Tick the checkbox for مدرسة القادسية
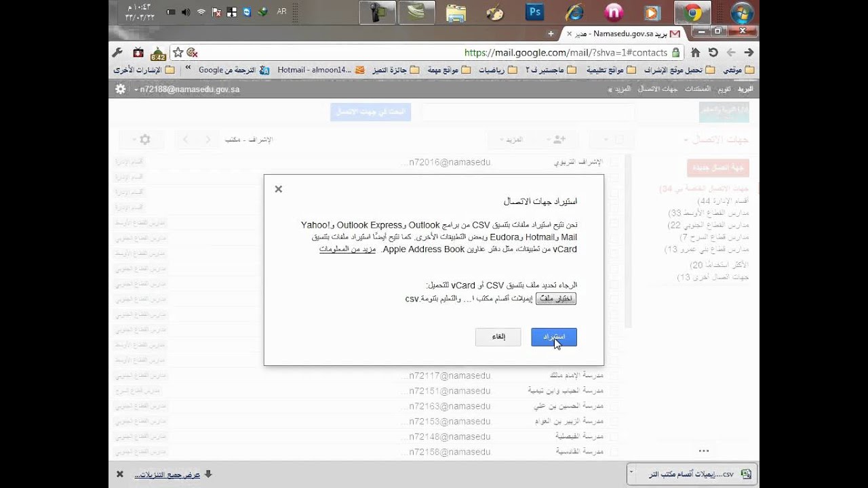Viewport: 868px width, 488px height. click(x=614, y=451)
